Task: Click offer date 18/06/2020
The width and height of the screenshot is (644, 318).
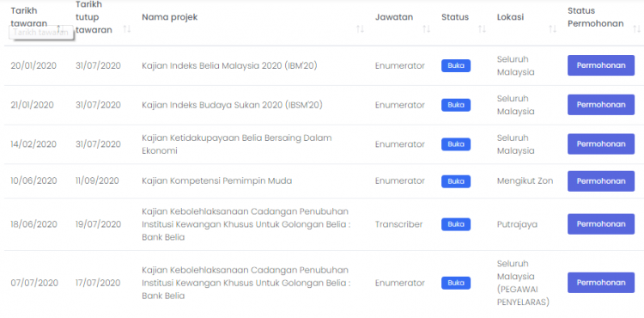Action: [34, 224]
